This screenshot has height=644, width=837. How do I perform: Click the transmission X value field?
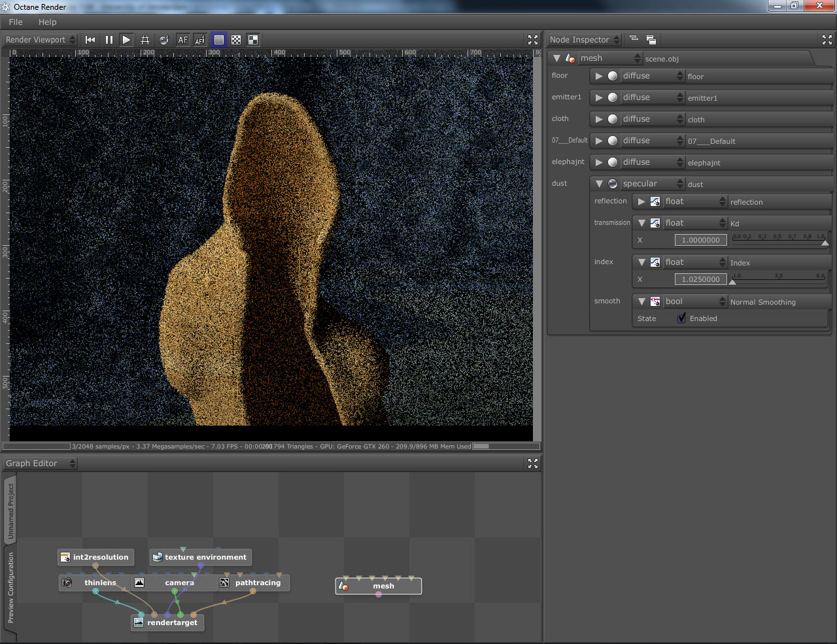tap(700, 240)
